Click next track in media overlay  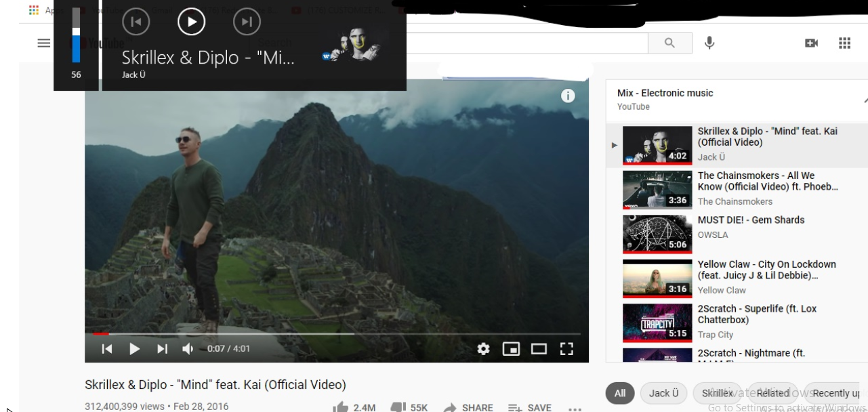click(247, 22)
